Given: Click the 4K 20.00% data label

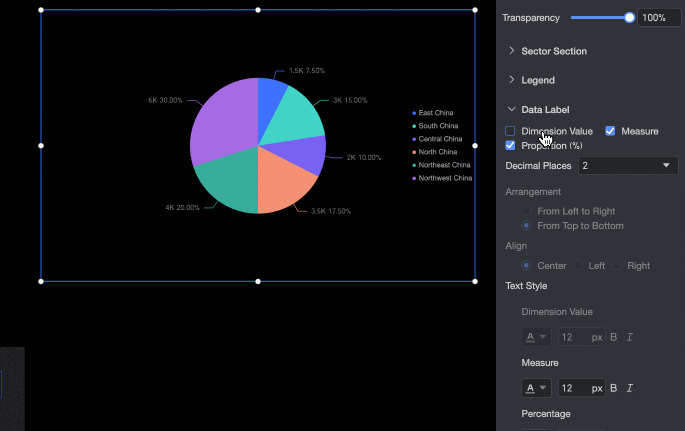Looking at the screenshot, I should (182, 208).
